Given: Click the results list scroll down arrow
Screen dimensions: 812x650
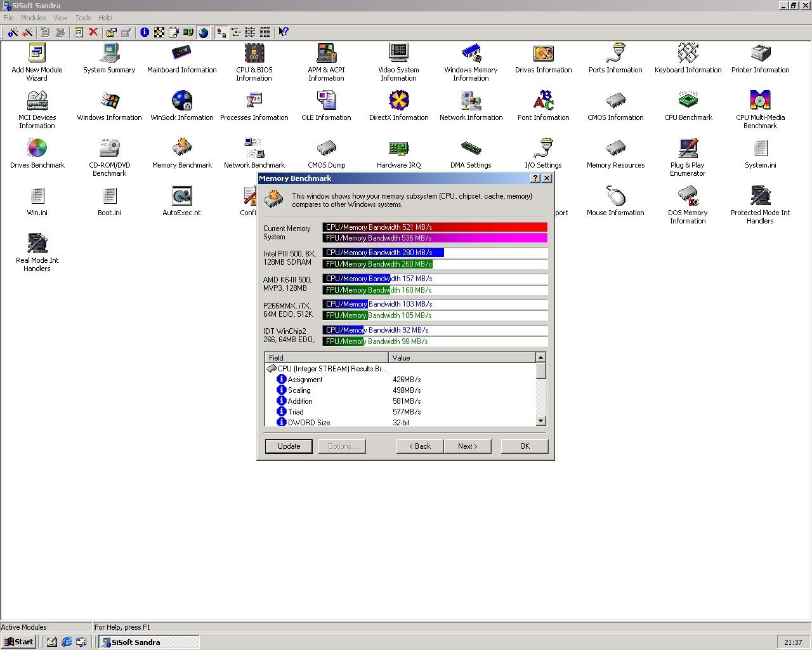Looking at the screenshot, I should [540, 421].
